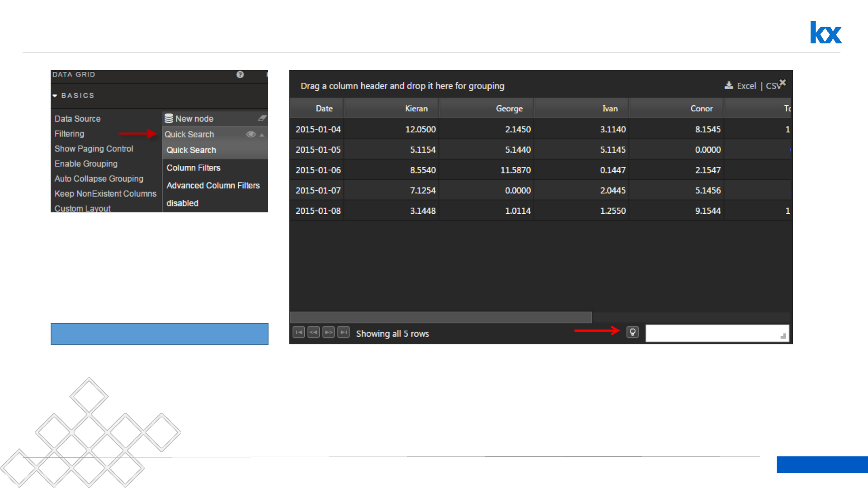Image resolution: width=868 pixels, height=488 pixels.
Task: Select Advanced Column Filters option
Action: (213, 185)
